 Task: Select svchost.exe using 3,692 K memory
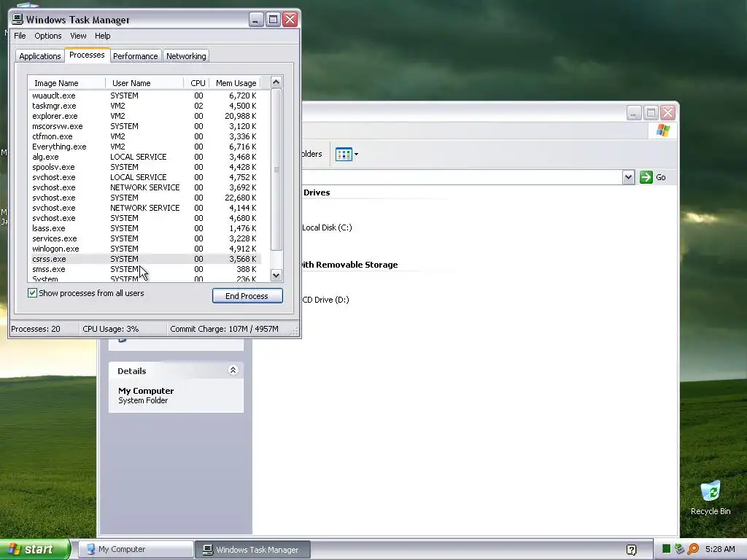point(145,187)
